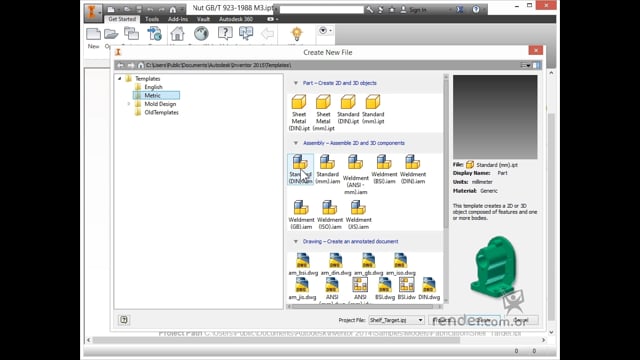Choose am_iso.dwg drawing template
Screen dimensions: 640x360
400,264
